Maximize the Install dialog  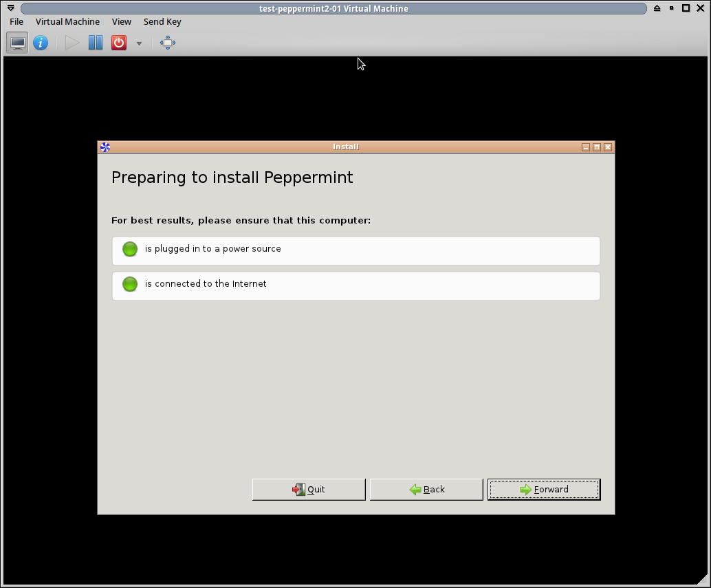pos(597,147)
